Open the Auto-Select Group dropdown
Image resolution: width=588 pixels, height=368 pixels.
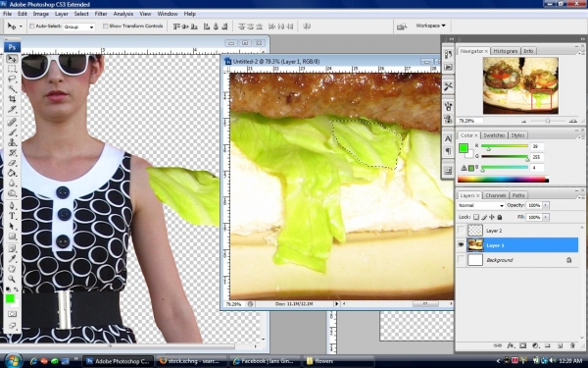click(78, 26)
